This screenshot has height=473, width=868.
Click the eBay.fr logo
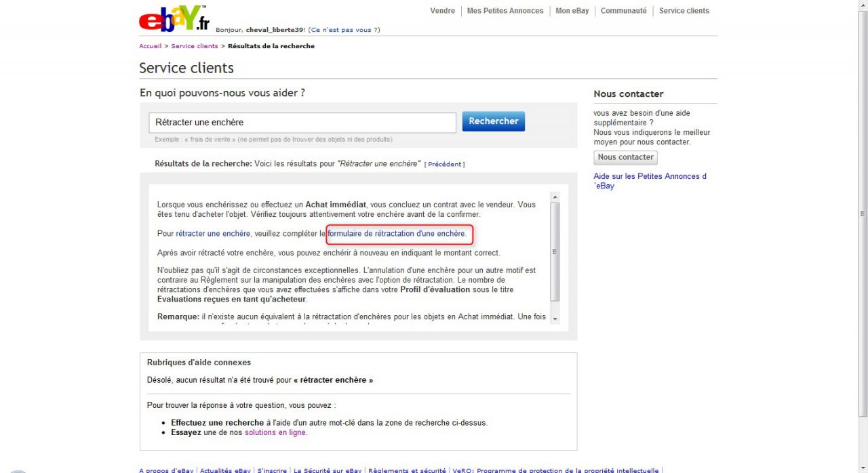click(x=174, y=19)
